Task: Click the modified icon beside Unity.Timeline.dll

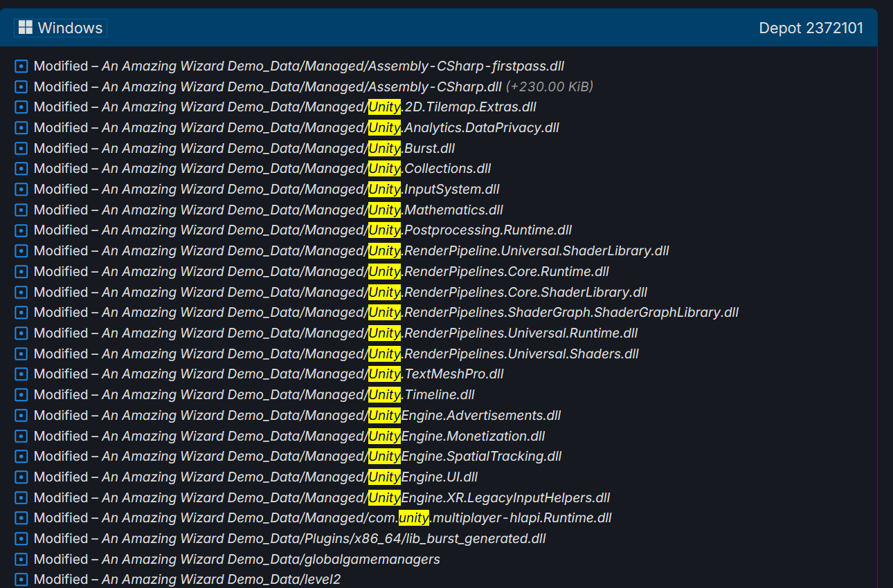Action: pyautogui.click(x=21, y=395)
